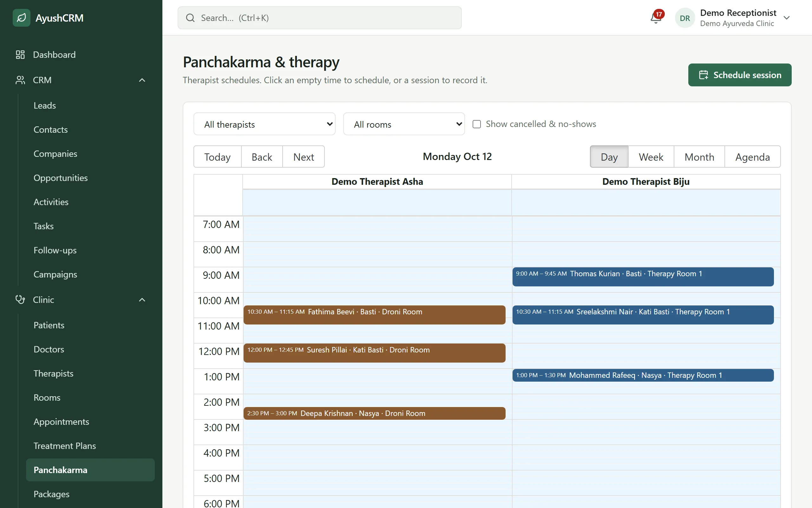
Task: Click the DR user avatar
Action: point(684,18)
